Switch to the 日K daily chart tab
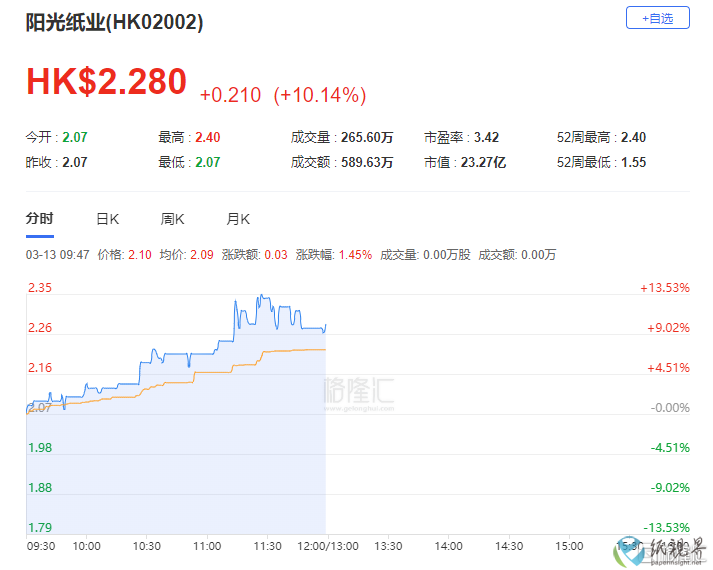This screenshot has width=713, height=570. pyautogui.click(x=107, y=219)
